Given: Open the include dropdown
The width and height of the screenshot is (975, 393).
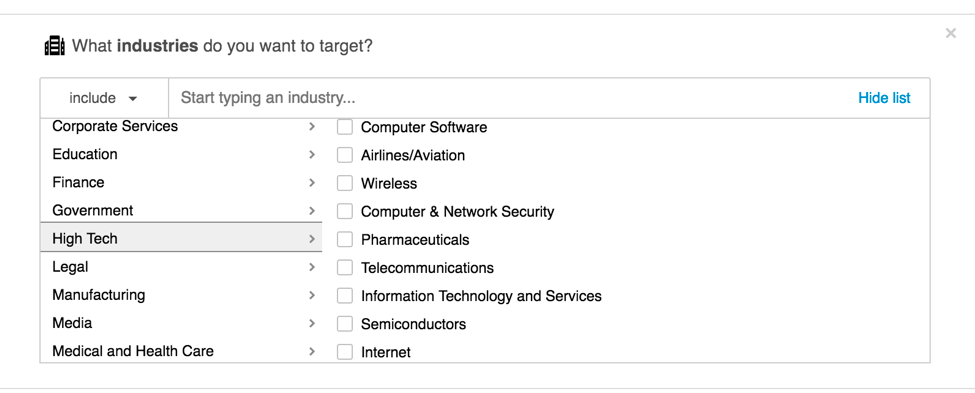Looking at the screenshot, I should pos(104,98).
